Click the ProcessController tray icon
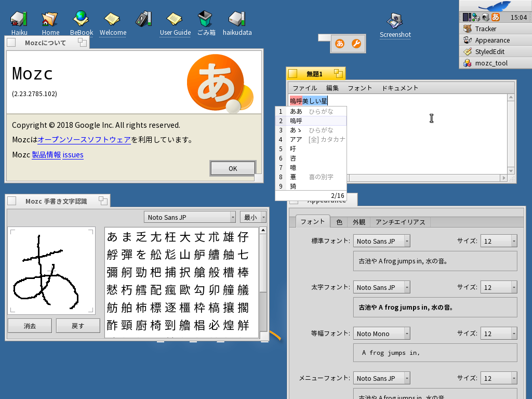This screenshot has height=399, width=532. point(467,17)
